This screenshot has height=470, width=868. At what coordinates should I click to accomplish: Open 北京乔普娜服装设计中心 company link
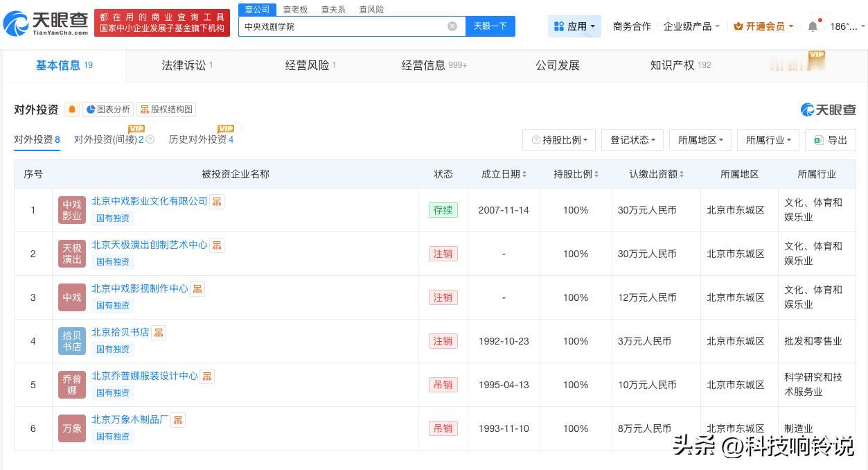(145, 376)
